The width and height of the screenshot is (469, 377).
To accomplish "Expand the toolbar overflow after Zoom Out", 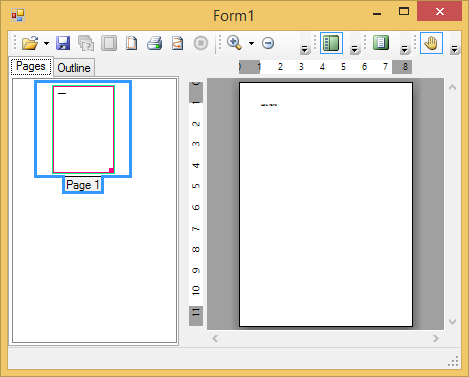I will [304, 49].
